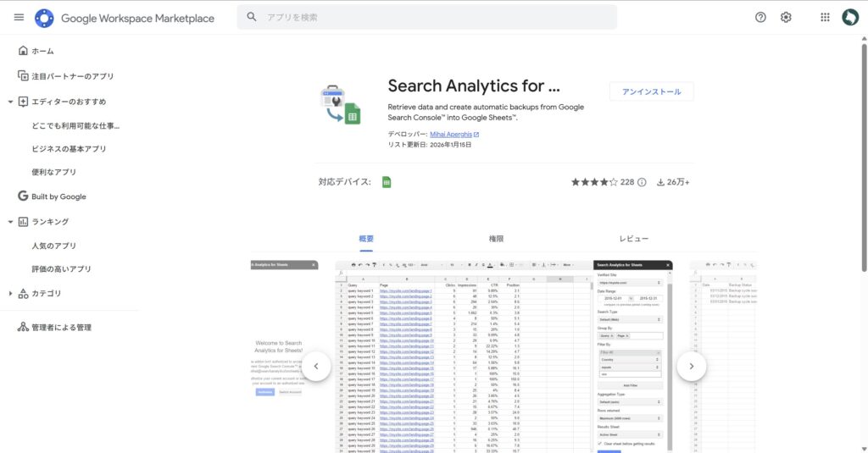Screen dimensions: 868x453
Task: Collapse the エディターのおすすめ section arrow
Action: click(10, 102)
